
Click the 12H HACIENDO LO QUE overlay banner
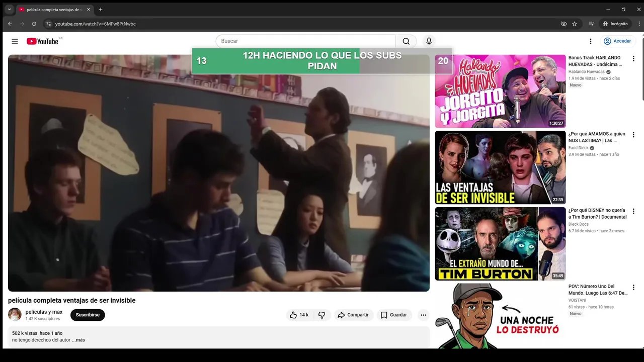pos(322,61)
